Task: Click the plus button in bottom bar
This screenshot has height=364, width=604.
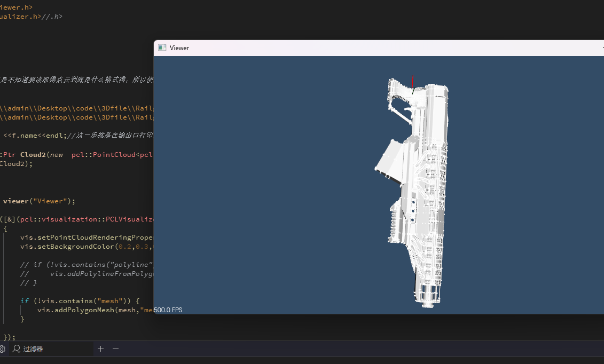Action: (x=100, y=349)
